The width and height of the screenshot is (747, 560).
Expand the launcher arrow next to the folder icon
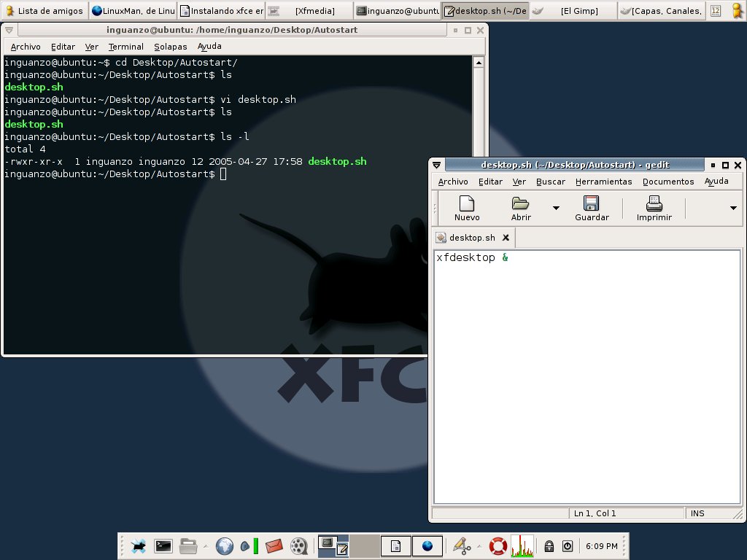[205, 545]
